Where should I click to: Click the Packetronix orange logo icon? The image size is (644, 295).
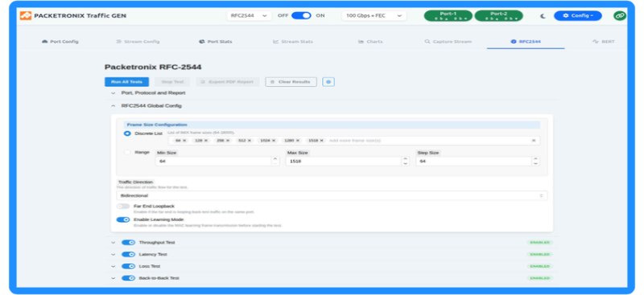(26, 15)
